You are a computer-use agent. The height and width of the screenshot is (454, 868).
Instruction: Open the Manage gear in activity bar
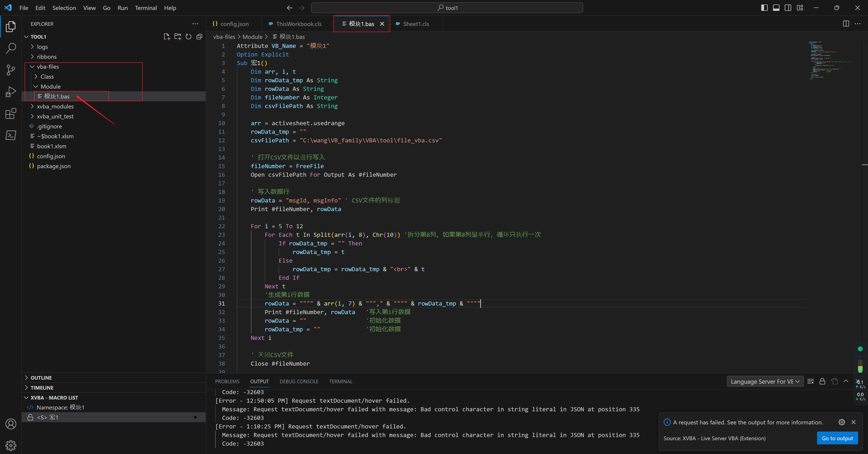click(11, 445)
